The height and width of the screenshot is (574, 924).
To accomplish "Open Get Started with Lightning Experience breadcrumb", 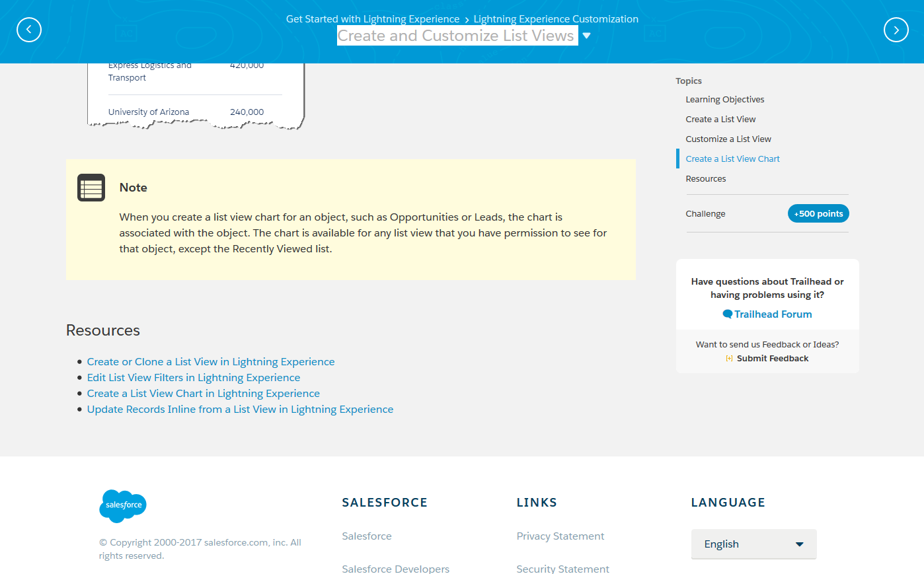I will 373,19.
